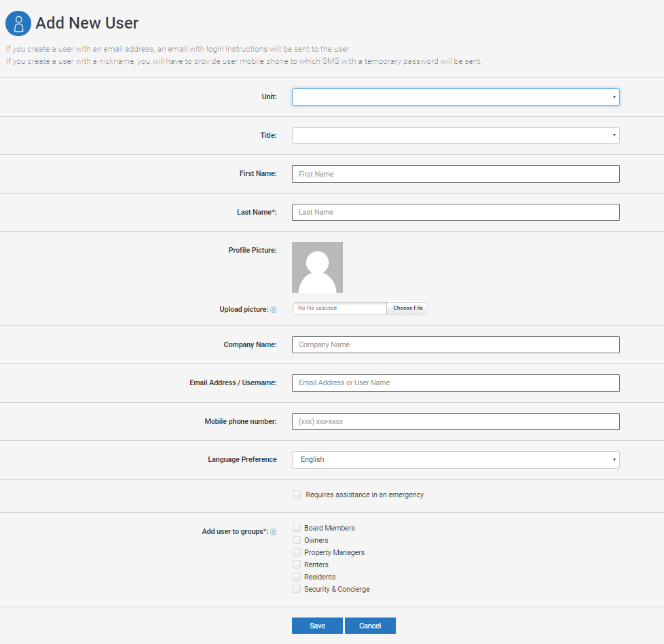Click help icon beside Upload picture
This screenshot has width=664, height=644.
click(274, 310)
